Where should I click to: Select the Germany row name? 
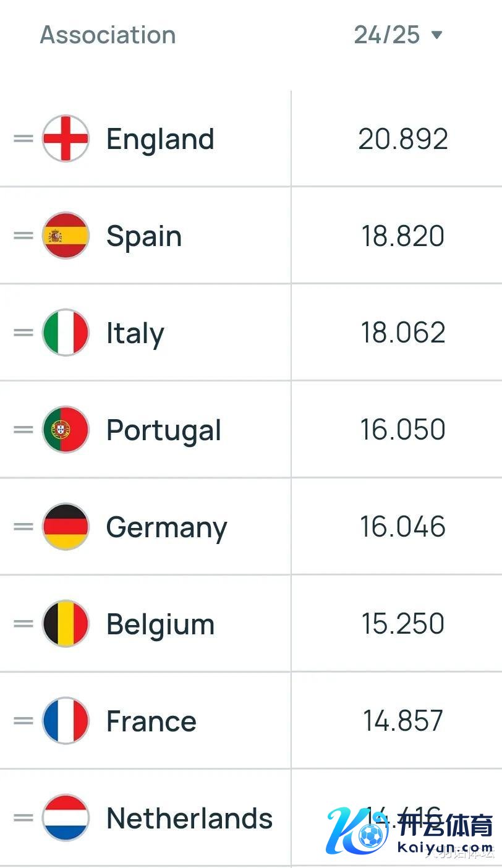[167, 527]
